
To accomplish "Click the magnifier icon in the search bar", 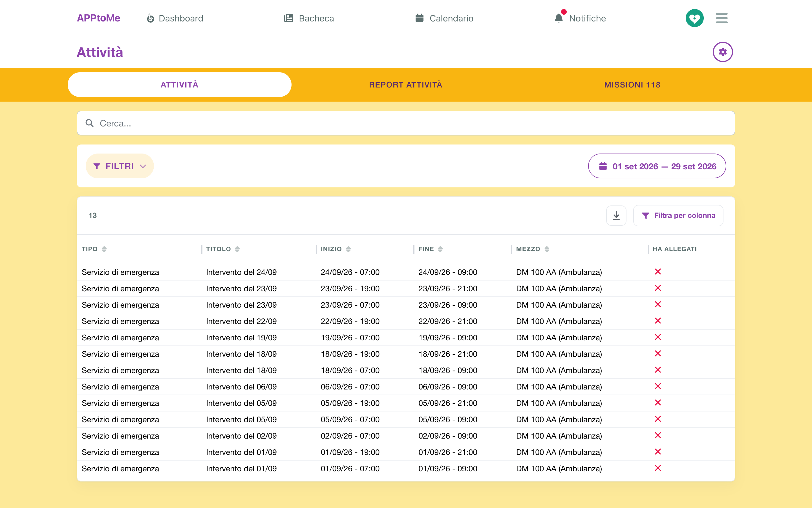I will pos(89,123).
